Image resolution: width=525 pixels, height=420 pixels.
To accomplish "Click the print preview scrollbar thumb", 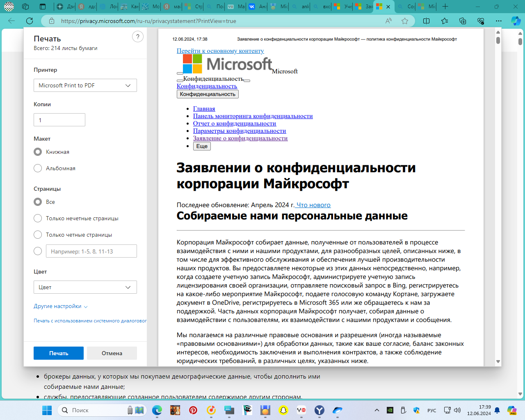I will point(498,40).
